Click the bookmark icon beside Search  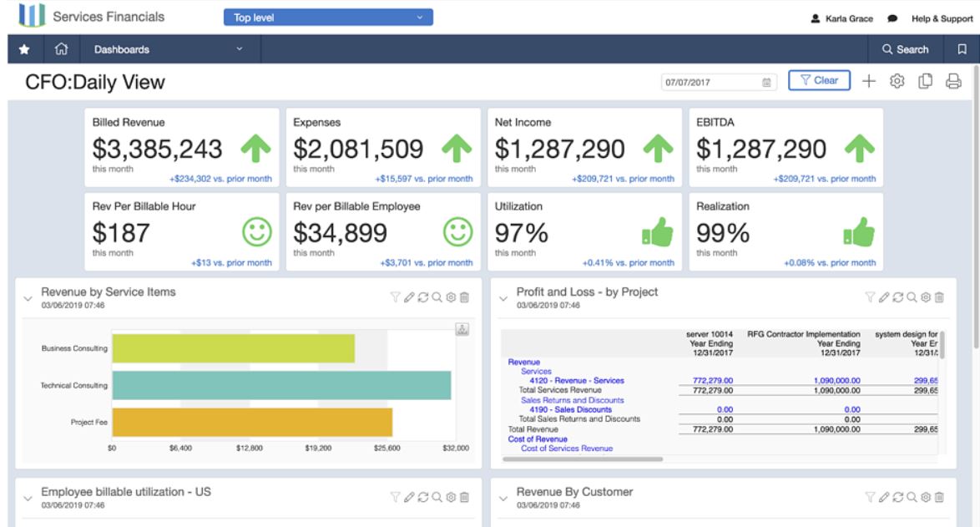[961, 49]
